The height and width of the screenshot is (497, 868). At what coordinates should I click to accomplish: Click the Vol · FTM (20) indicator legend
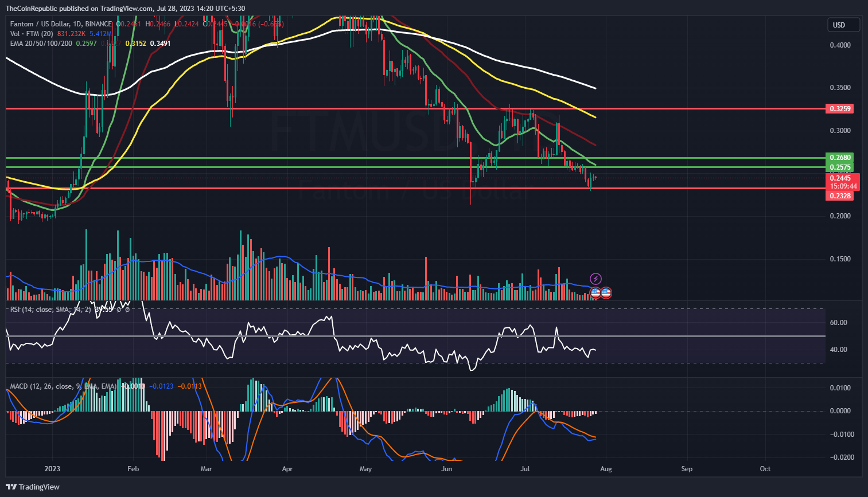(32, 34)
